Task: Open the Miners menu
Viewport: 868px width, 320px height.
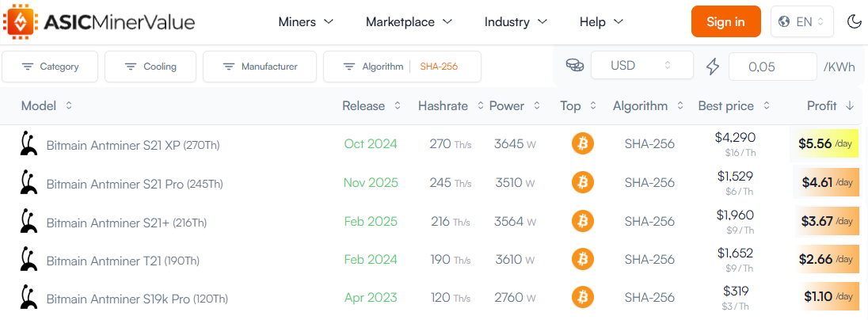Action: pos(306,22)
